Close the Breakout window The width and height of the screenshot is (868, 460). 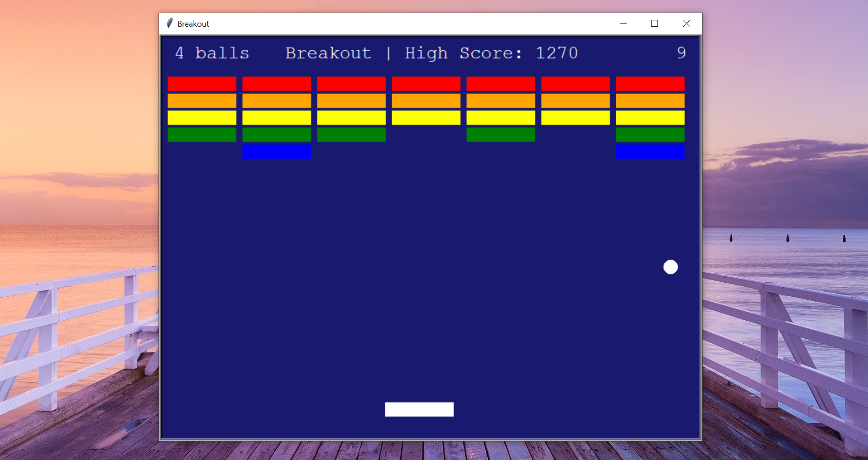686,23
